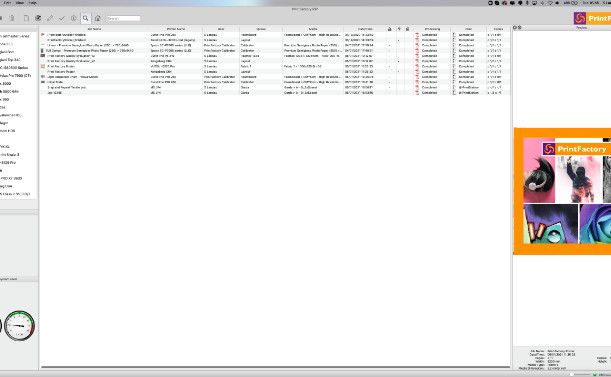611x377 pixels.
Task: Click the PrintFactory preview thumbnail image
Action: coord(562,191)
